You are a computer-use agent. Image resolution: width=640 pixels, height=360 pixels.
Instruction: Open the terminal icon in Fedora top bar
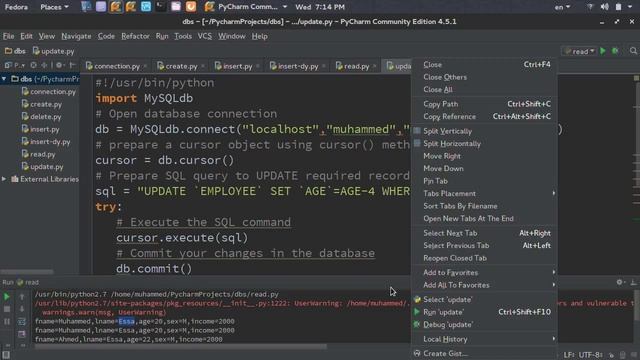pyautogui.click(x=161, y=7)
